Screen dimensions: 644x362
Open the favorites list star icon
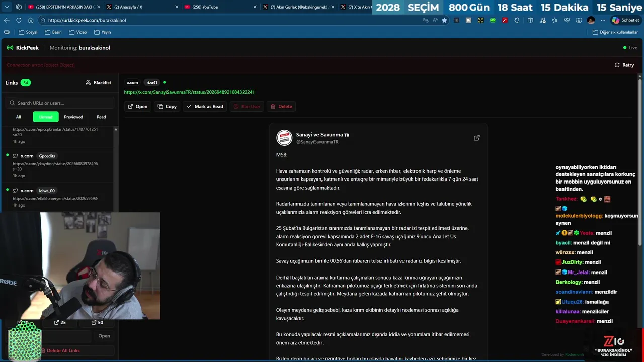click(x=554, y=20)
